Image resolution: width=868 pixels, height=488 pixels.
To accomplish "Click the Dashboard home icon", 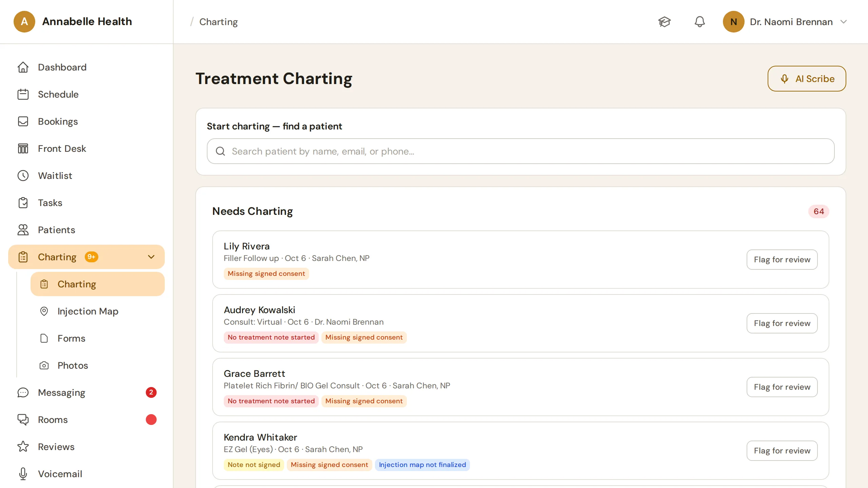I will click(23, 67).
